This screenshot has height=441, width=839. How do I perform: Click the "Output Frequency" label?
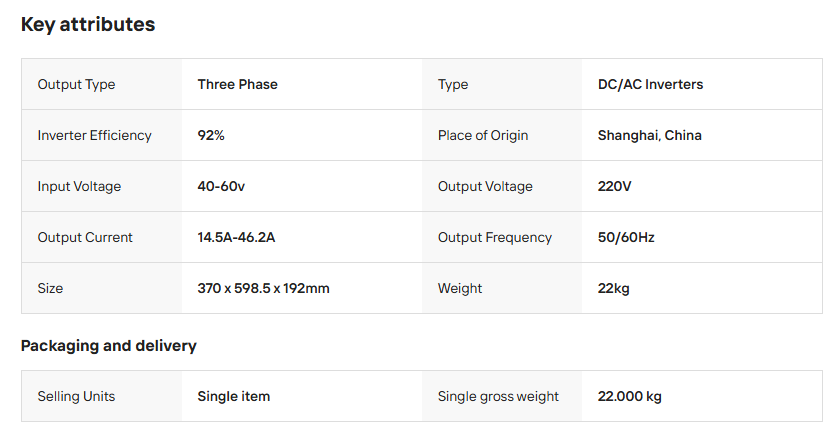(x=495, y=237)
